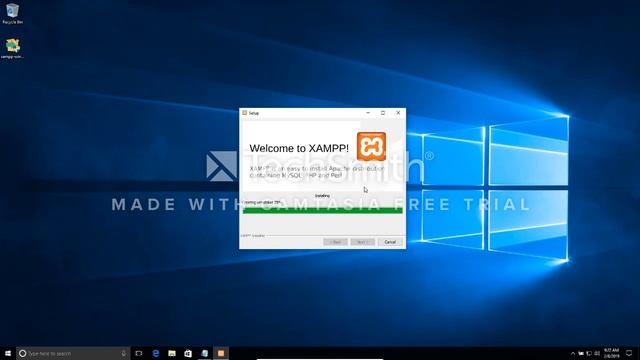This screenshot has height=360, width=640.
Task: Click the 'Installing' status label
Action: pyautogui.click(x=322, y=196)
